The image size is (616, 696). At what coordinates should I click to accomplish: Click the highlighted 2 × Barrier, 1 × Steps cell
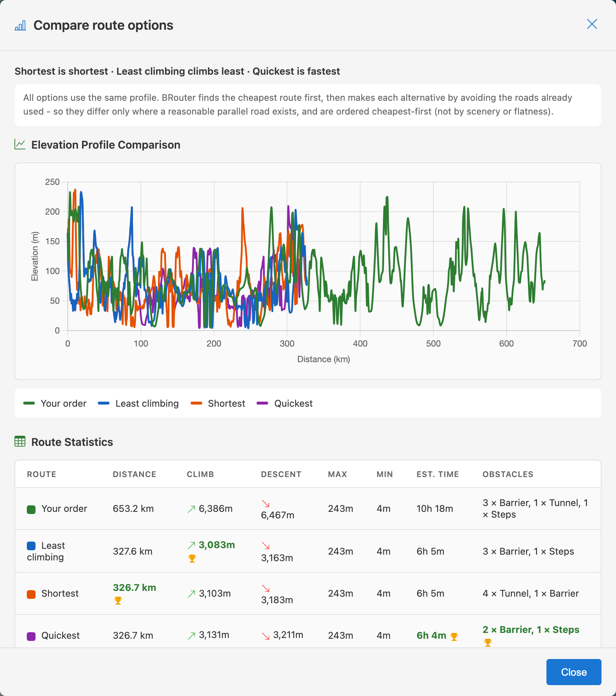click(x=531, y=630)
